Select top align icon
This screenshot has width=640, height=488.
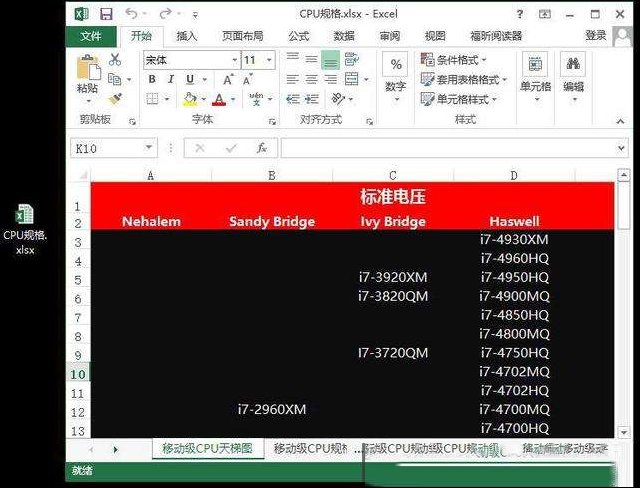coord(292,59)
